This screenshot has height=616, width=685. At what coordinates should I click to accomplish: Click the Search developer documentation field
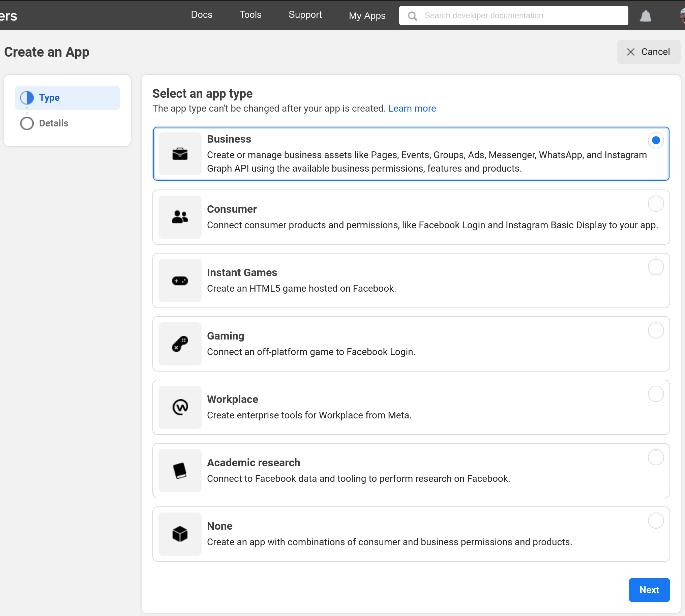click(513, 15)
